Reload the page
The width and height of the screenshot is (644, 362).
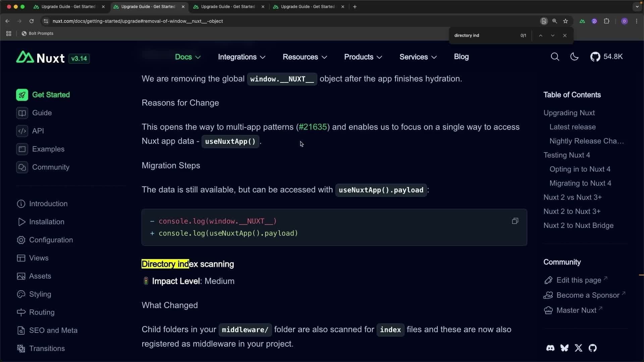tap(32, 21)
